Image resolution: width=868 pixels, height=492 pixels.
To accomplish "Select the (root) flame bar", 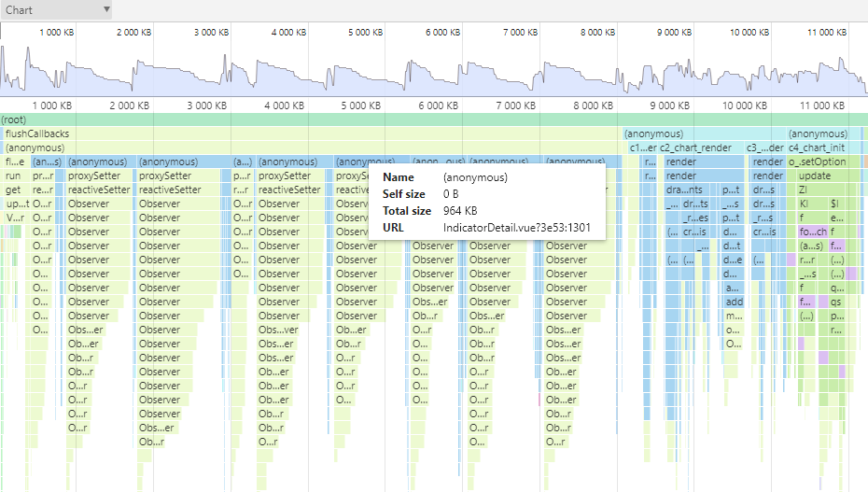I will pyautogui.click(x=434, y=119).
